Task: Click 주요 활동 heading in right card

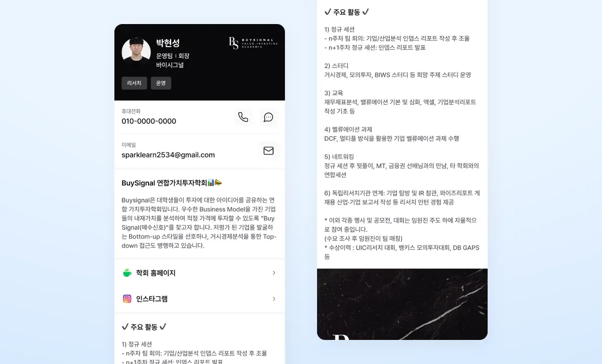Action: point(347,12)
